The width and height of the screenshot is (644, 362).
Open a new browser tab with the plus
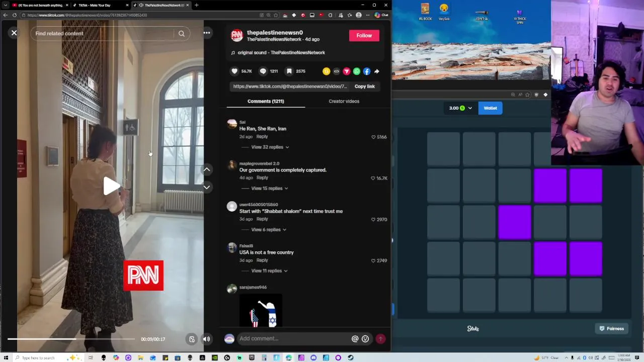(x=196, y=5)
